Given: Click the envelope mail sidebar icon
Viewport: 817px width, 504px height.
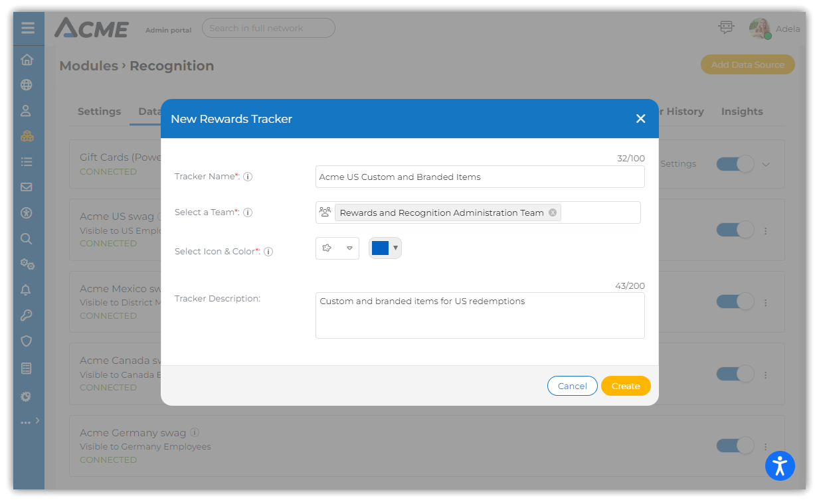Looking at the screenshot, I should click(27, 187).
